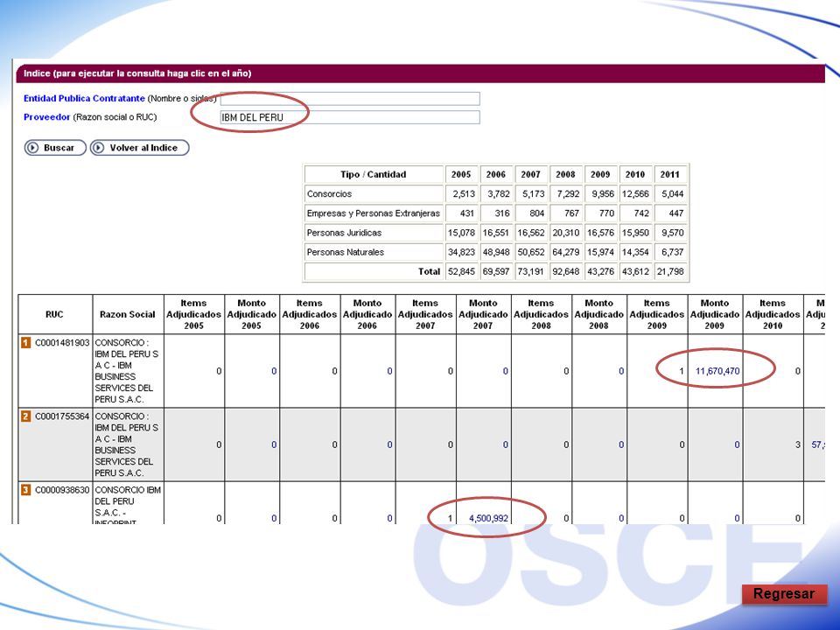840x630 pixels.
Task: Click the Consorcios value 12,566 for 2010
Action: point(635,194)
